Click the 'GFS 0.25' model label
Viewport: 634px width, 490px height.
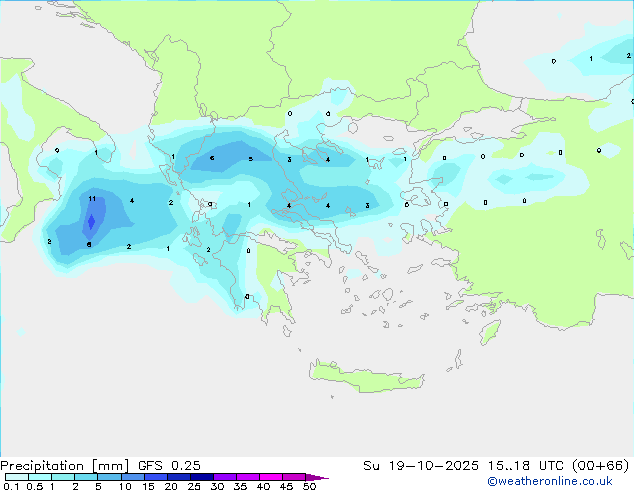pyautogui.click(x=169, y=466)
